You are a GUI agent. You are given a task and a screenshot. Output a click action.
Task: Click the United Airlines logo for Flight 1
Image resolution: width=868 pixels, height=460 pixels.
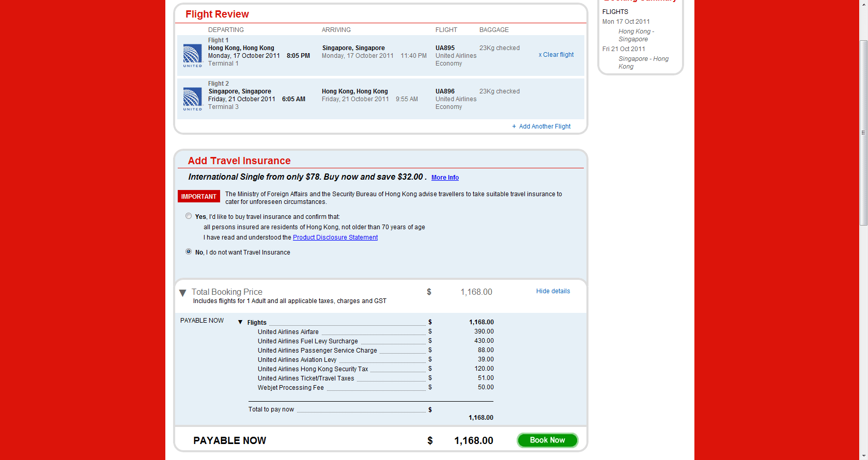[x=192, y=55]
